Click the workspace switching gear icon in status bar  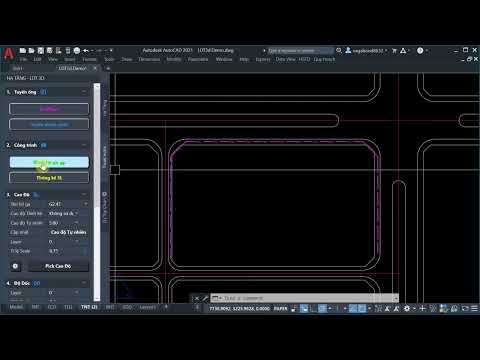[x=407, y=308]
